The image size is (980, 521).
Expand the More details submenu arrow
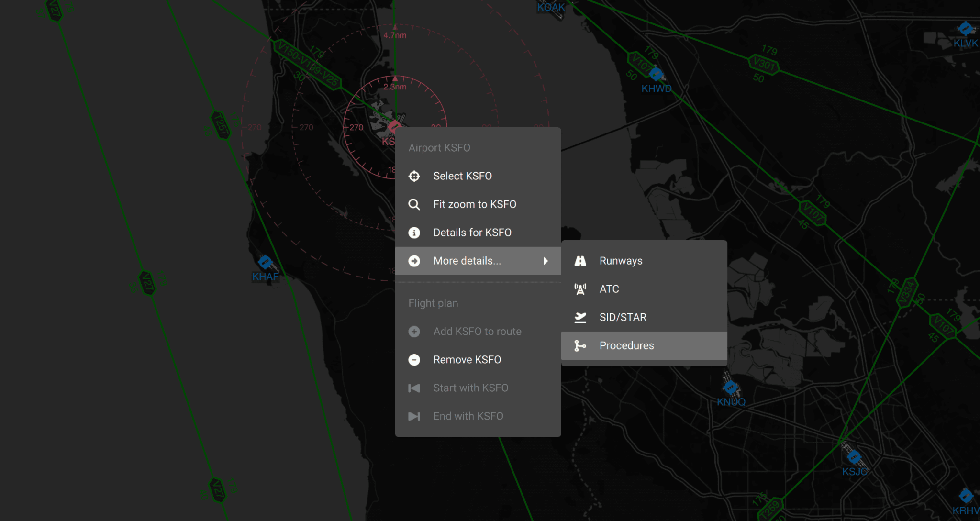coord(545,261)
